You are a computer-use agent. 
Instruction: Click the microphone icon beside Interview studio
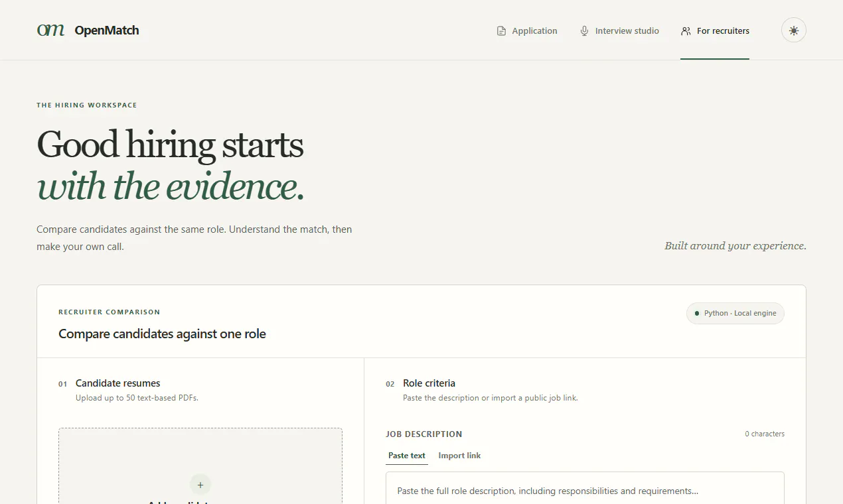(584, 31)
